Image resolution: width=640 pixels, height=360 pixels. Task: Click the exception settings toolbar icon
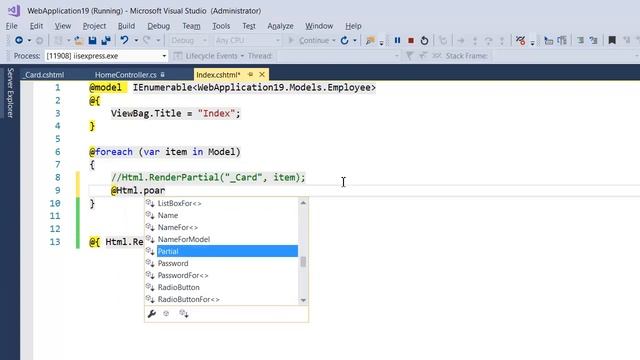[x=520, y=40]
